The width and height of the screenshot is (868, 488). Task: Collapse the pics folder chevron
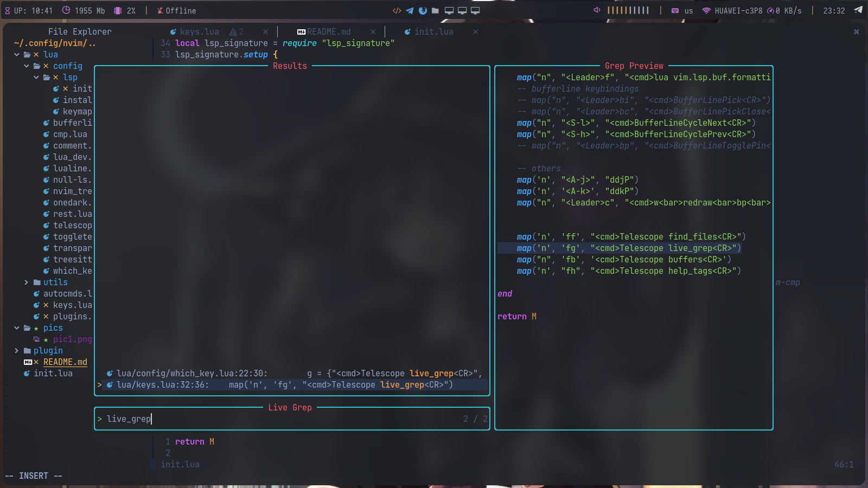pos(17,328)
